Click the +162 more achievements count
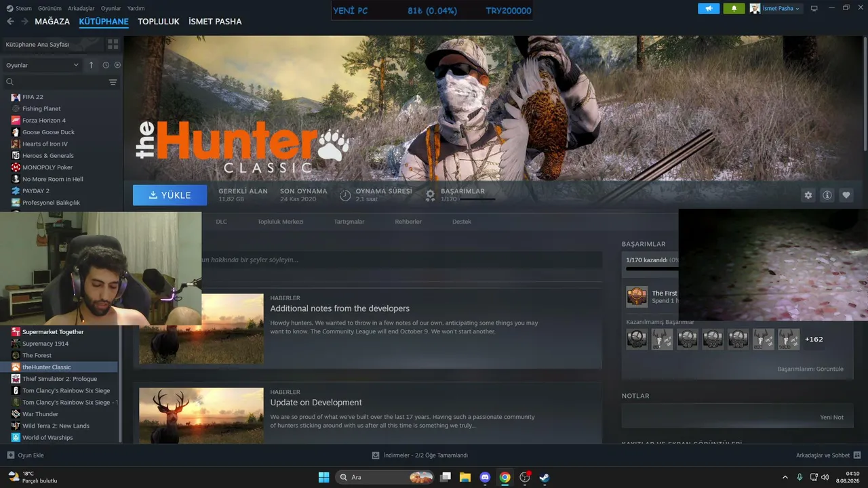This screenshot has width=868, height=488. coord(814,339)
